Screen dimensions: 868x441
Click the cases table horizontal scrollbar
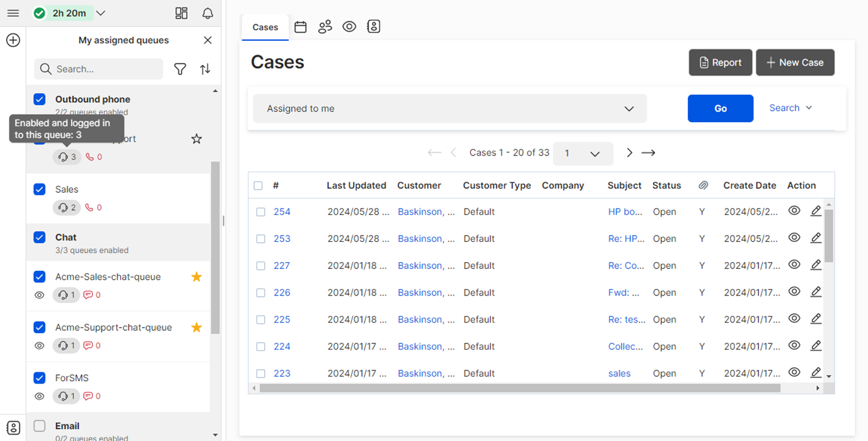(x=520, y=388)
